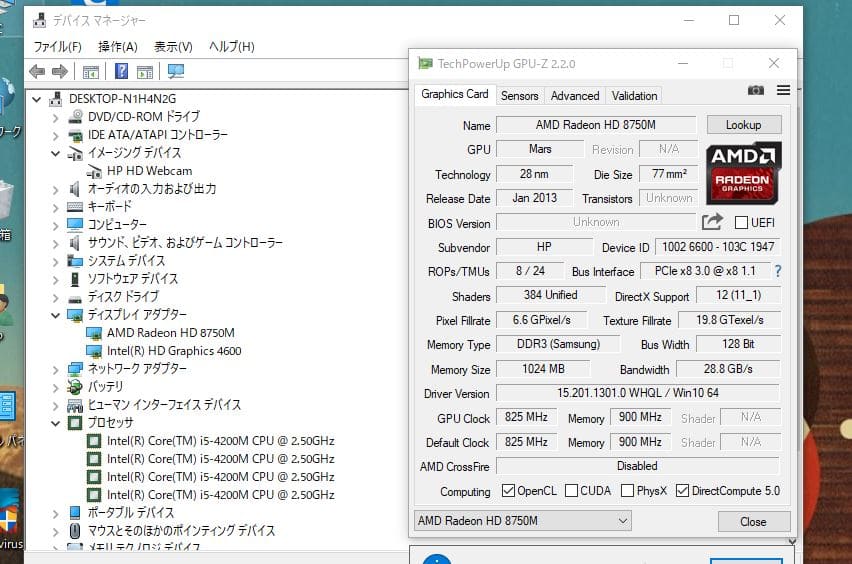This screenshot has height=564, width=852.
Task: Expand the ネットワーク アダプター node
Action: (x=55, y=369)
